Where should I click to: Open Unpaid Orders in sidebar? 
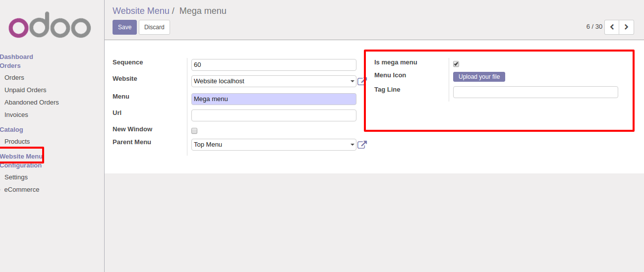coord(25,90)
